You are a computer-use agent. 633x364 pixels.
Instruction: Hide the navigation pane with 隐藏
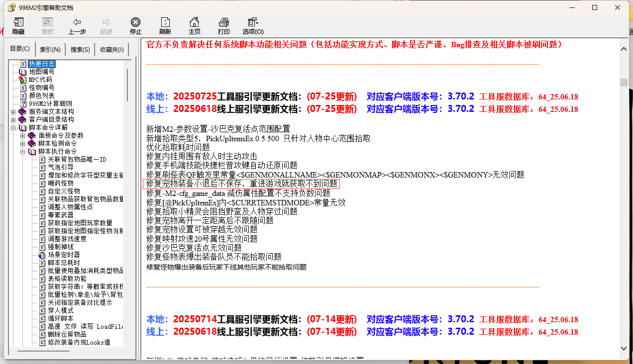(18, 26)
